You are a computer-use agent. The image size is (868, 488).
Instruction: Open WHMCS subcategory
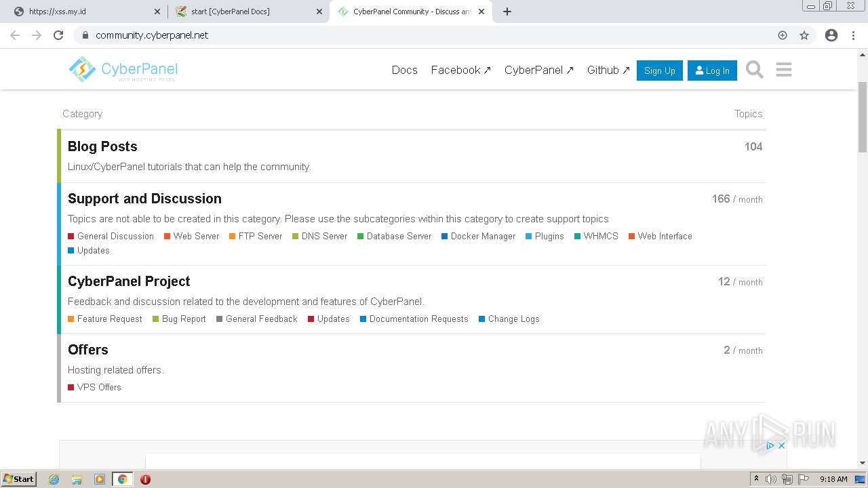[x=596, y=236]
